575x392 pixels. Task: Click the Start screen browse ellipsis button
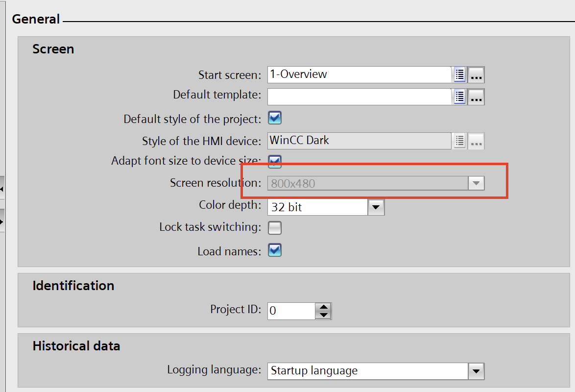[477, 75]
